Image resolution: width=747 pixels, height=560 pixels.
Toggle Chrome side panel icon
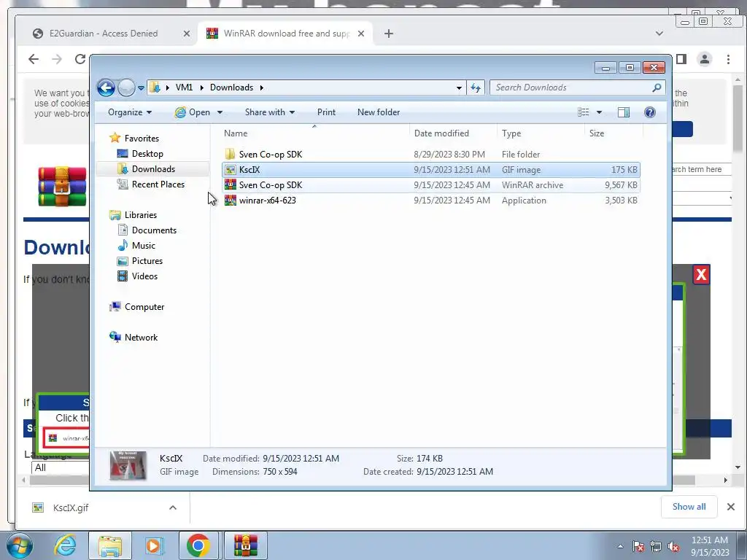681,59
